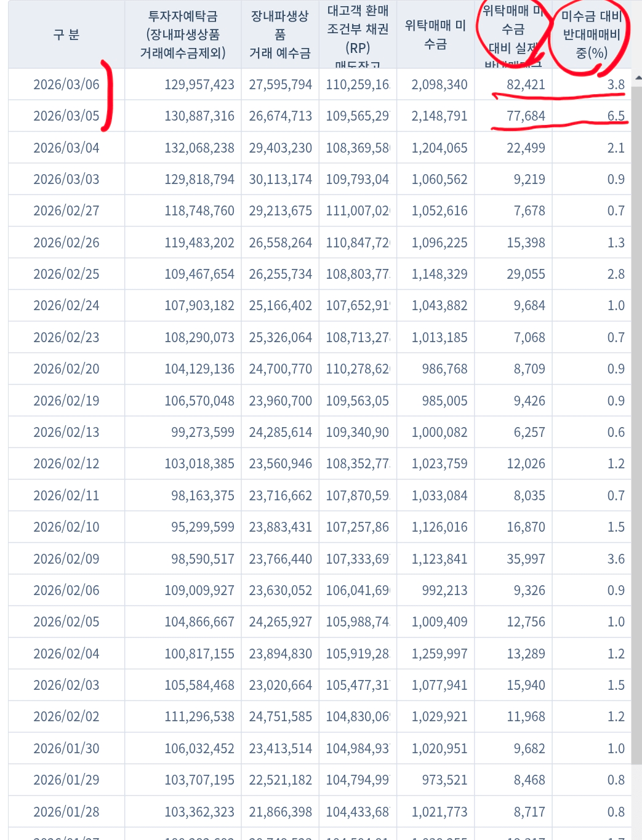This screenshot has height=840, width=642.
Task: Click the 6.5 percentage cell
Action: (616, 116)
